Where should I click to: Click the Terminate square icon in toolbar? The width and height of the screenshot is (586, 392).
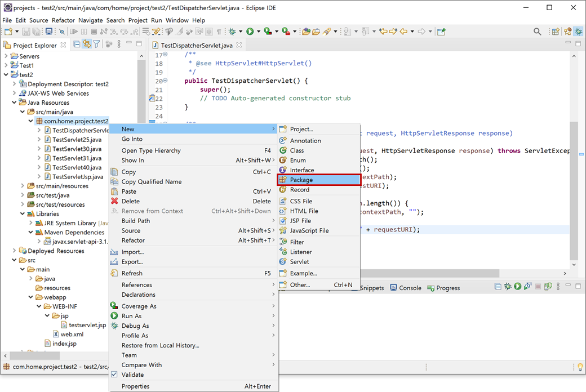pyautogui.click(x=94, y=32)
